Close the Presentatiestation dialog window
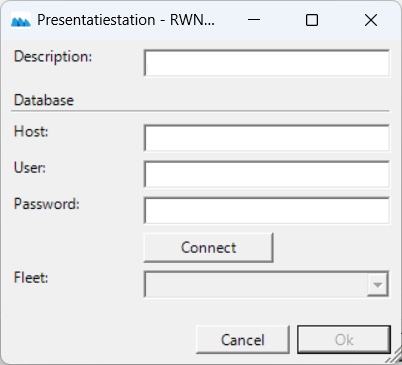 [x=371, y=20]
